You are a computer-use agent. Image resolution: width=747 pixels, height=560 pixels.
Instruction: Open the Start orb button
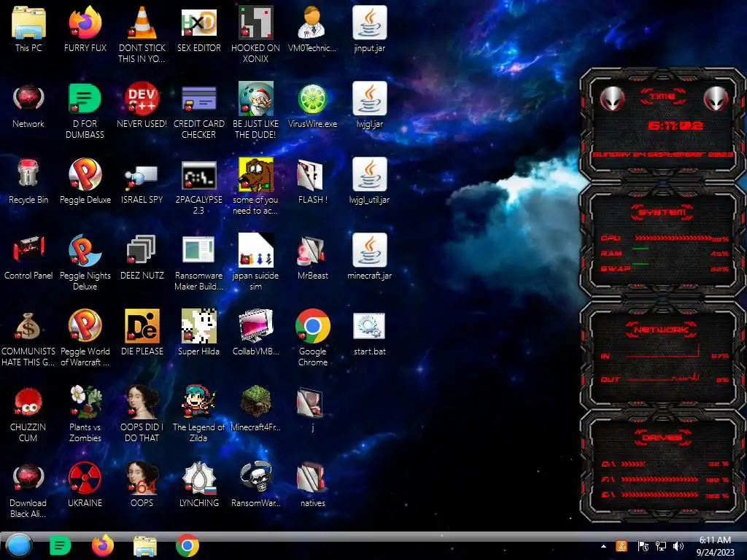click(18, 545)
